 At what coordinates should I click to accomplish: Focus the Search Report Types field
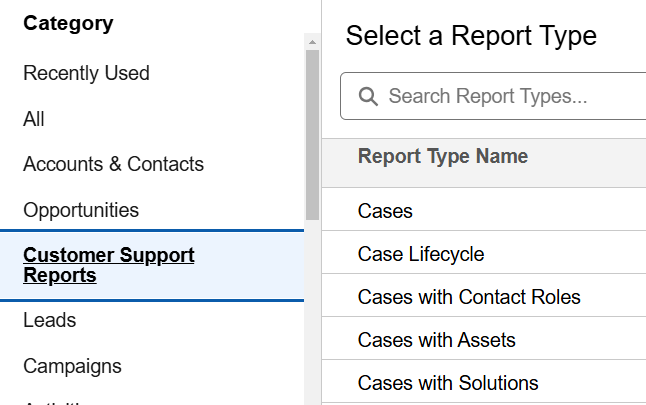click(x=500, y=97)
